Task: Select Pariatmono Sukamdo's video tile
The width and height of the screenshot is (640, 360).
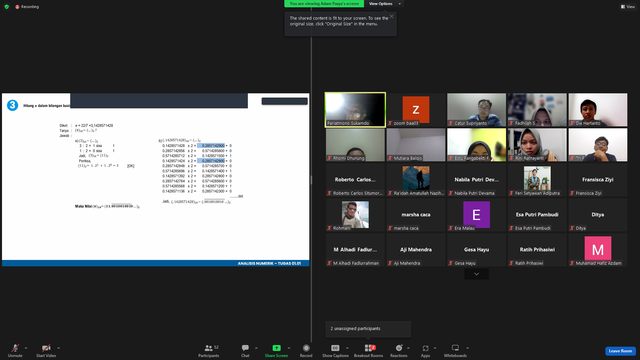Action: 355,109
